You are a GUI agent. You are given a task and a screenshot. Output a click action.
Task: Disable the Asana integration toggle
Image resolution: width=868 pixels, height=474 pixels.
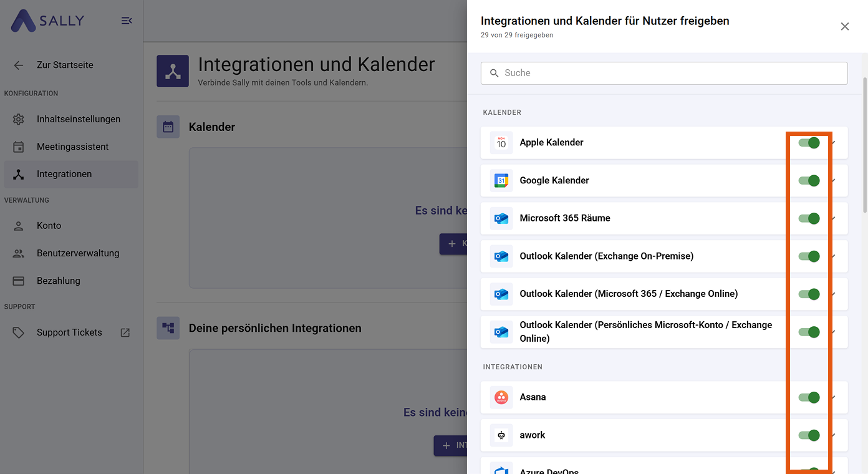809,397
